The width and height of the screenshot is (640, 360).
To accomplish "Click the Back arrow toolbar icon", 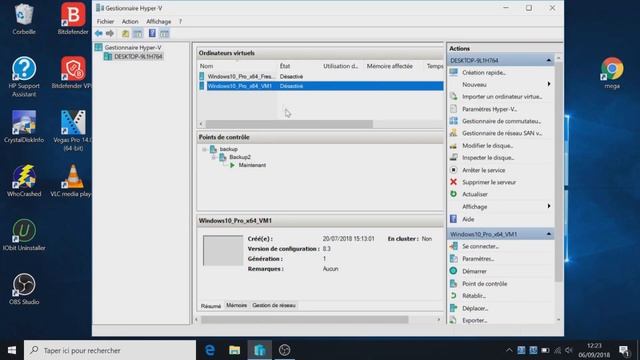I will point(99,33).
